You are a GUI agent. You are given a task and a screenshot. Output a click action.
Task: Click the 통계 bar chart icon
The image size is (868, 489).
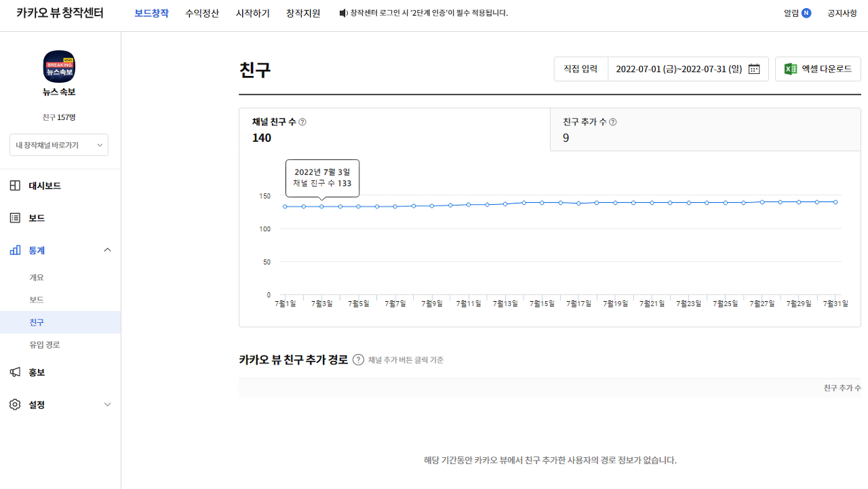(15, 250)
